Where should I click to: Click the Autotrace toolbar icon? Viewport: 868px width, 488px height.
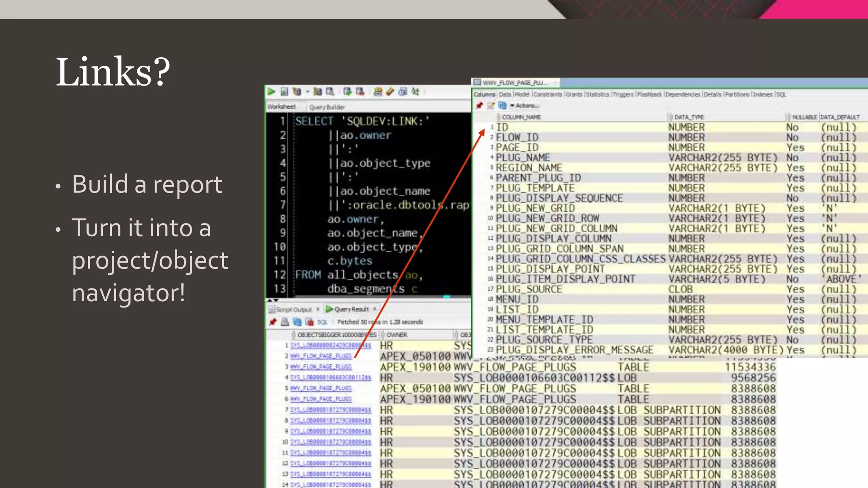point(317,91)
